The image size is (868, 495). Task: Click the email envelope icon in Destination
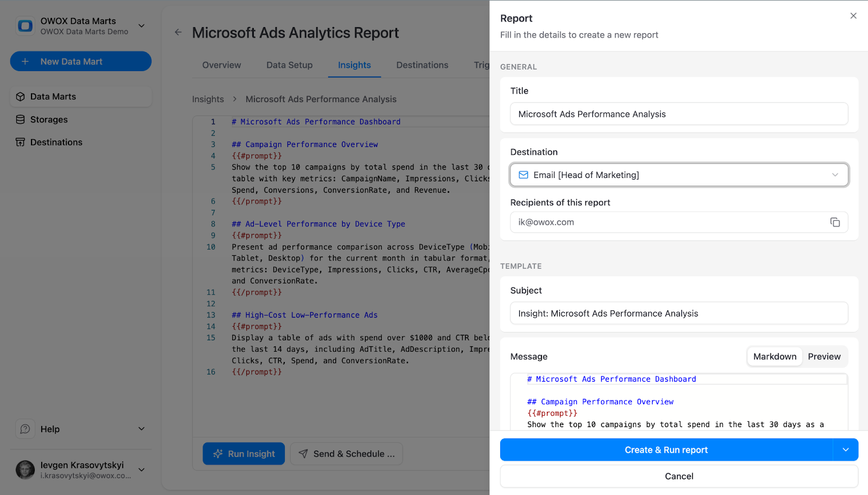pos(523,175)
